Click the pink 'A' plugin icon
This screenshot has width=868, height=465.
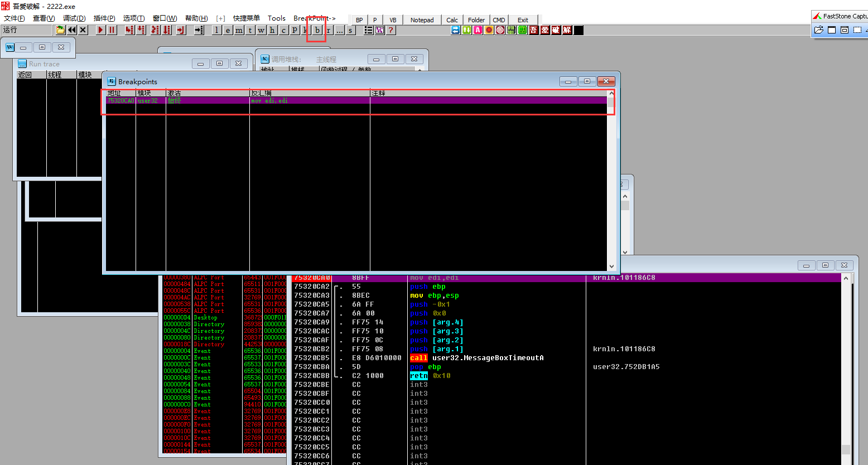(x=478, y=30)
